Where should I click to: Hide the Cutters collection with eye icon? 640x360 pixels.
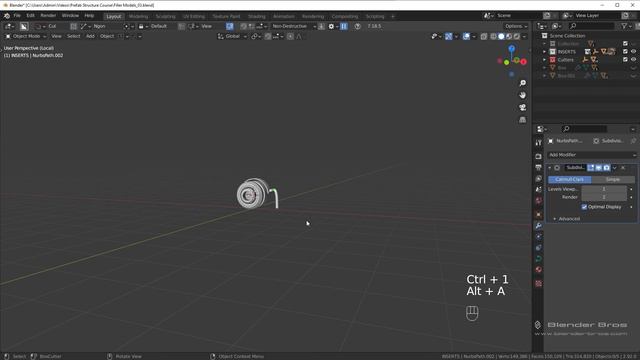633,60
